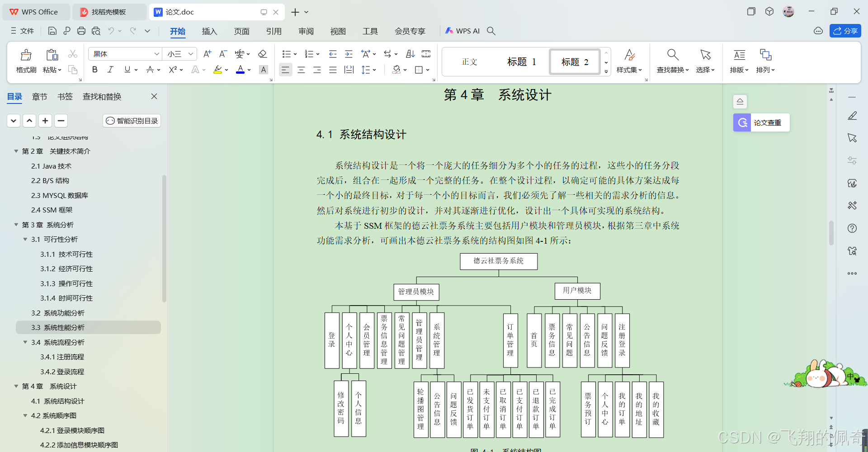This screenshot has height=452, width=868.
Task: Open the 文件 menu
Action: coord(23,31)
